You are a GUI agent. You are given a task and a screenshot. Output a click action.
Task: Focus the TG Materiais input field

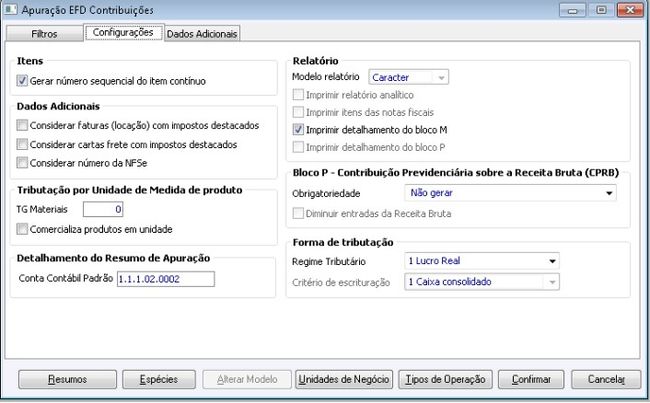point(103,209)
